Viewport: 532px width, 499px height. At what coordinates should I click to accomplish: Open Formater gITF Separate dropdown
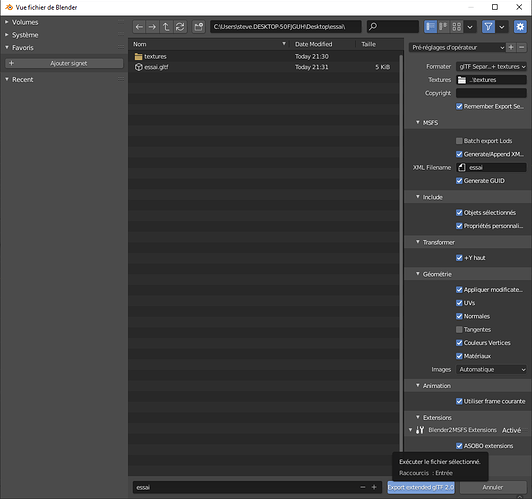tap(491, 66)
